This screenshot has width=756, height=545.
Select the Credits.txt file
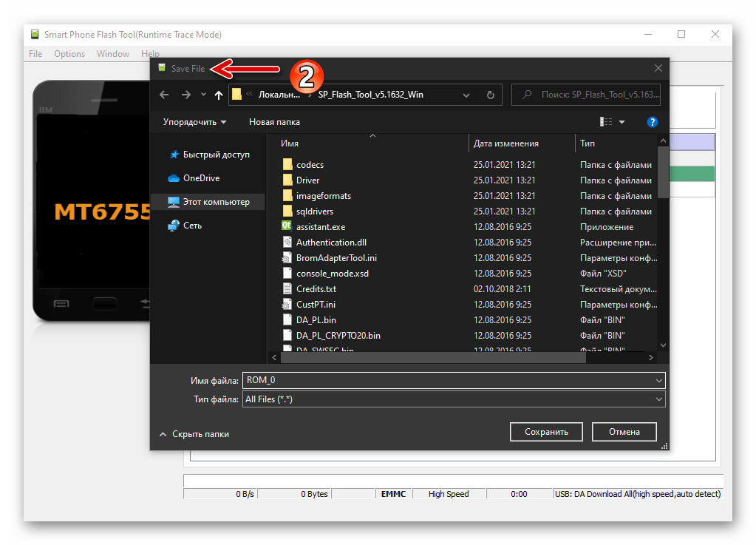pos(316,289)
